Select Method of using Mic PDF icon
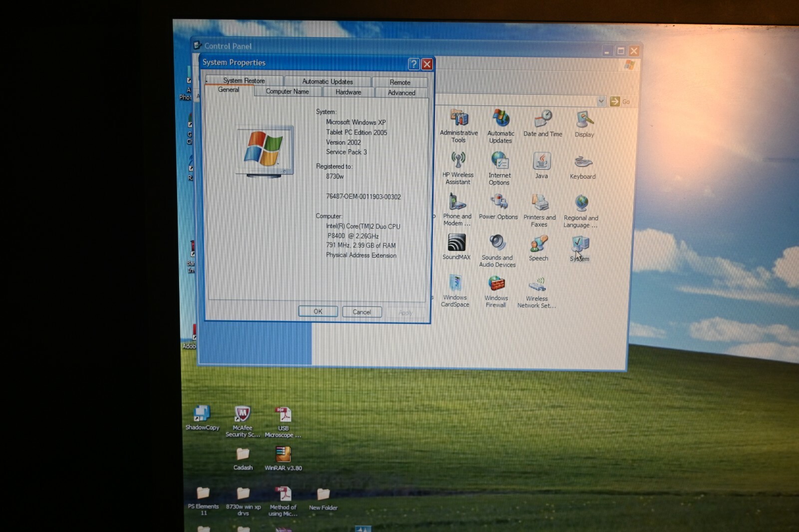This screenshot has width=799, height=532. pos(283,501)
